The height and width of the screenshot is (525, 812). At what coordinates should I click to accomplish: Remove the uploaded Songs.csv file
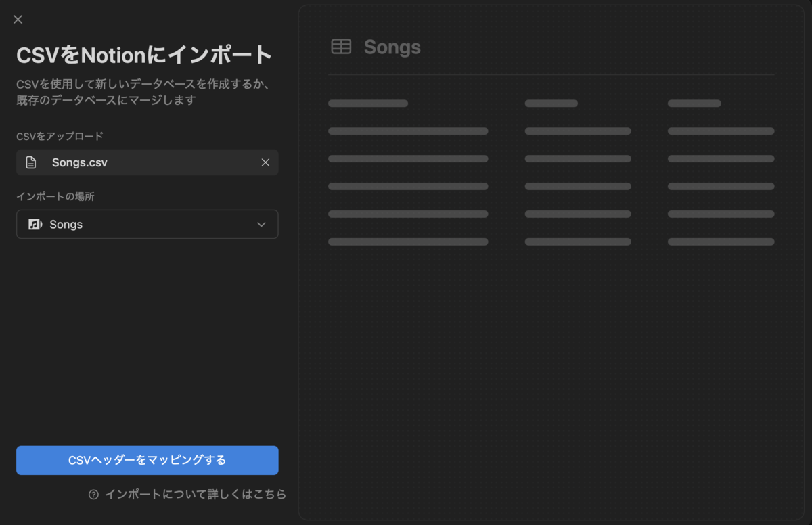(265, 162)
